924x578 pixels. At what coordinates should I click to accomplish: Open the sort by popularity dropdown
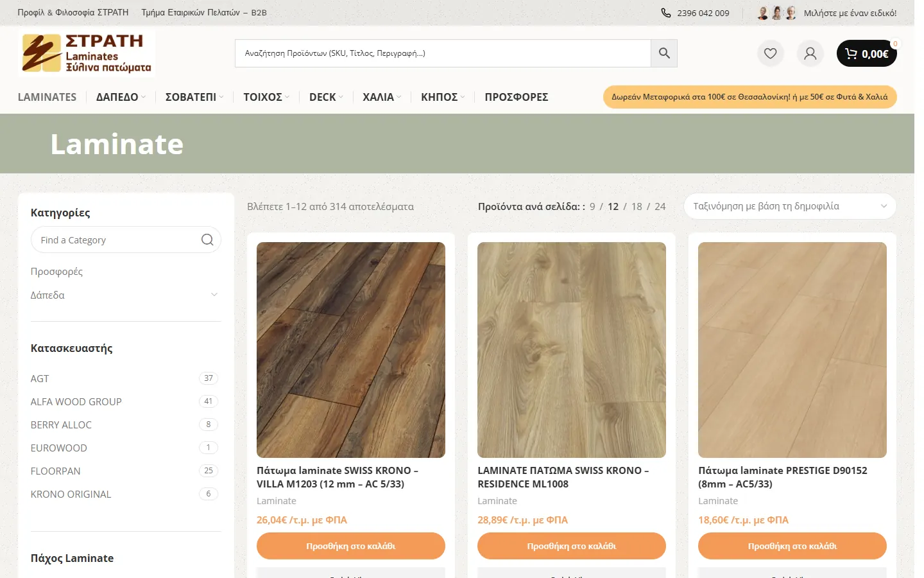click(790, 206)
